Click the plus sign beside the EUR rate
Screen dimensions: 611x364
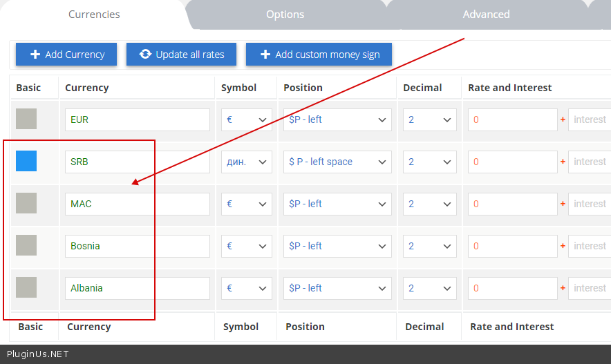tap(563, 119)
